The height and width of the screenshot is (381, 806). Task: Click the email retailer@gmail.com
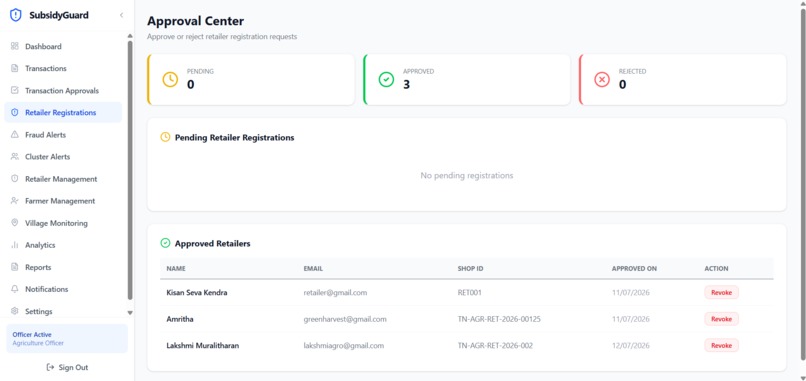pos(335,293)
